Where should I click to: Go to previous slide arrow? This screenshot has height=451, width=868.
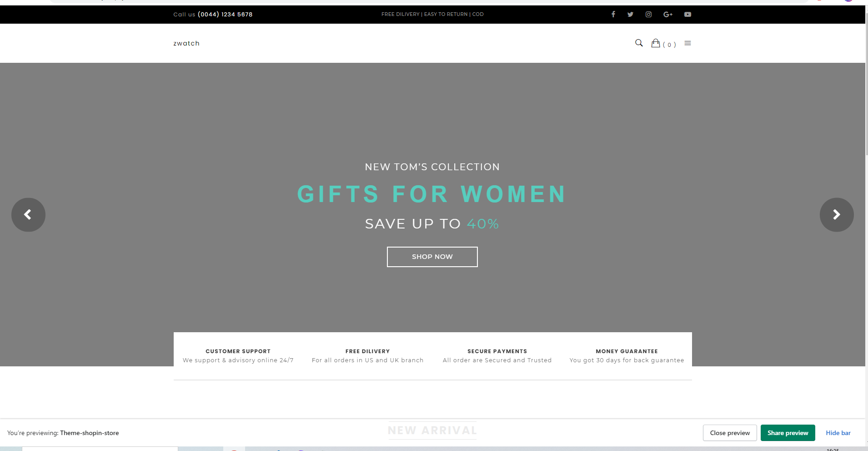28,215
